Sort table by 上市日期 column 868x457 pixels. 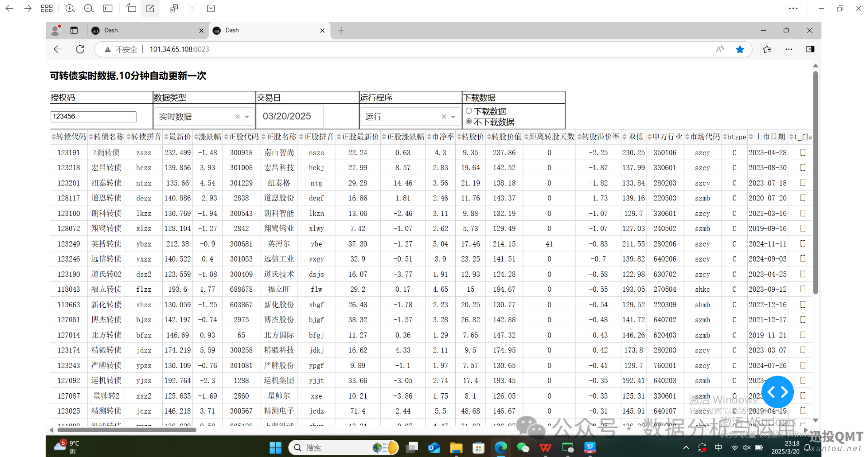coord(751,137)
